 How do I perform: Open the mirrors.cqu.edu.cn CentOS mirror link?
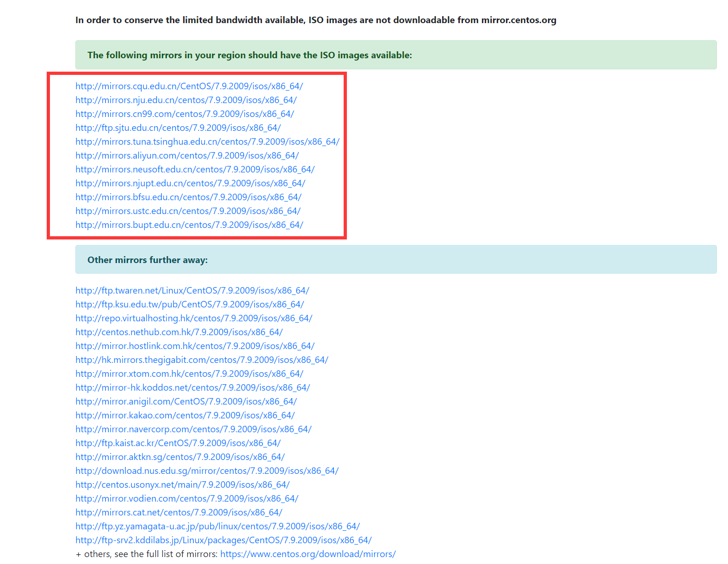pyautogui.click(x=189, y=86)
